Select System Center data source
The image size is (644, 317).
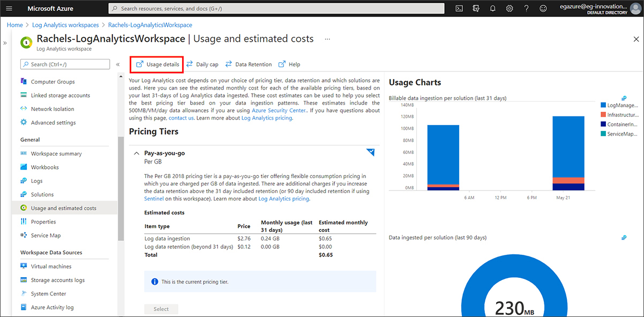[49, 294]
